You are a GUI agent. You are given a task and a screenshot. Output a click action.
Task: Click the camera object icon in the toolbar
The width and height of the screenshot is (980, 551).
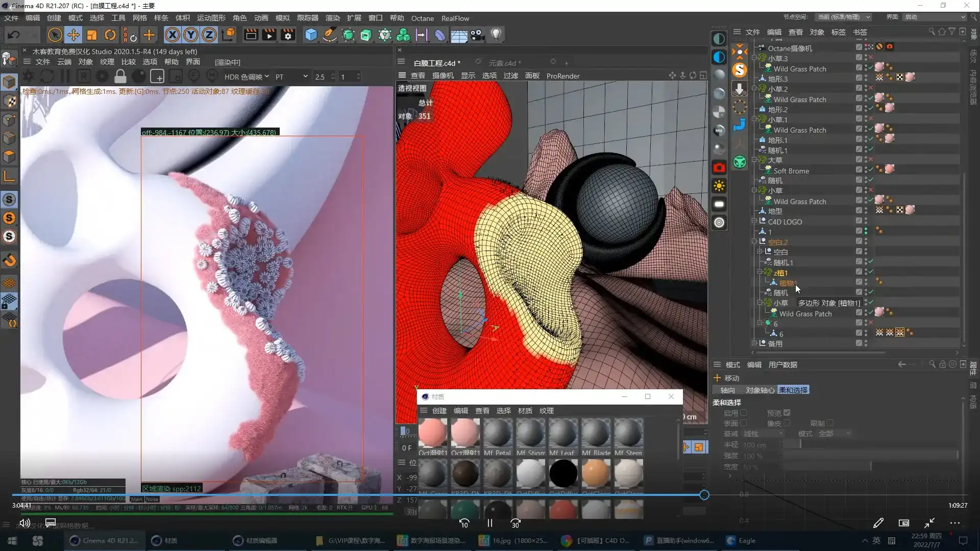click(x=478, y=35)
